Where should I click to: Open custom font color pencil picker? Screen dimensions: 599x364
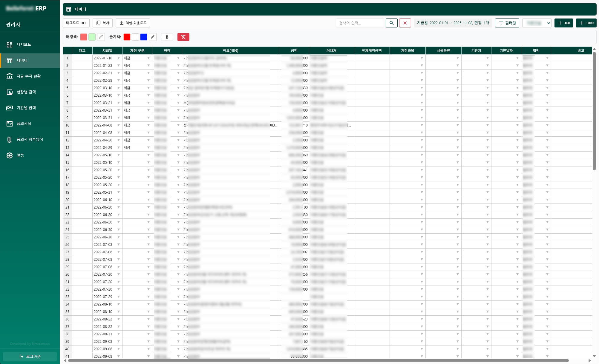pyautogui.click(x=153, y=37)
